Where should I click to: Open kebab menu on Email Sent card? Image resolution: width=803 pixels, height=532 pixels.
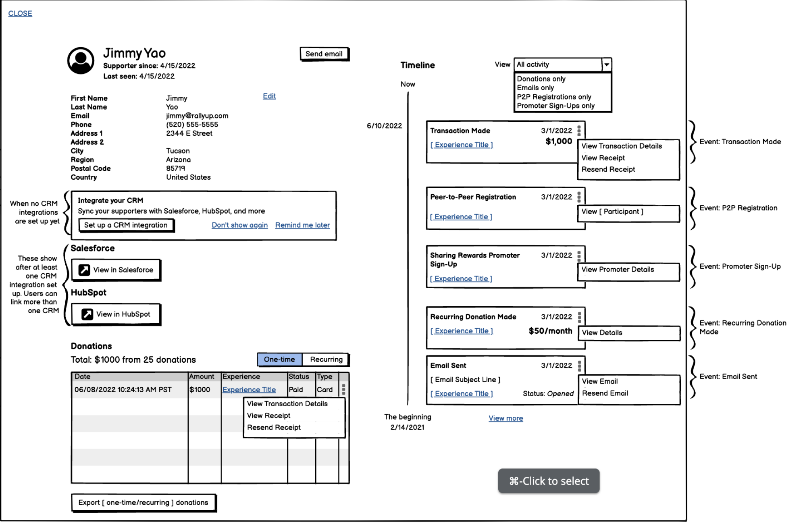click(579, 366)
